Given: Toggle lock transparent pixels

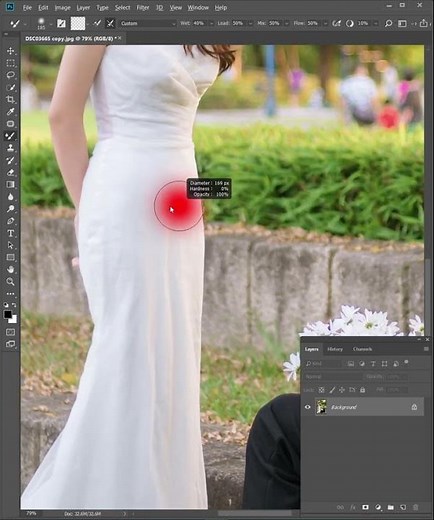Looking at the screenshot, I should 321,390.
